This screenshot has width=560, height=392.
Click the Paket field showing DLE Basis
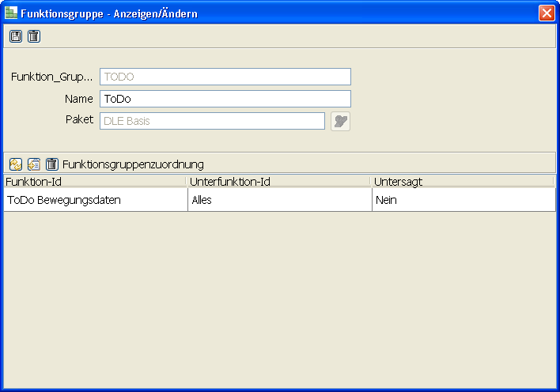tap(212, 121)
